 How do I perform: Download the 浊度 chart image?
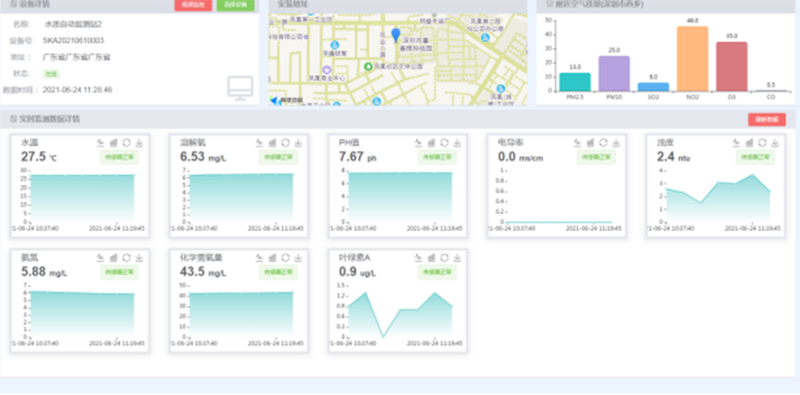pyautogui.click(x=775, y=143)
